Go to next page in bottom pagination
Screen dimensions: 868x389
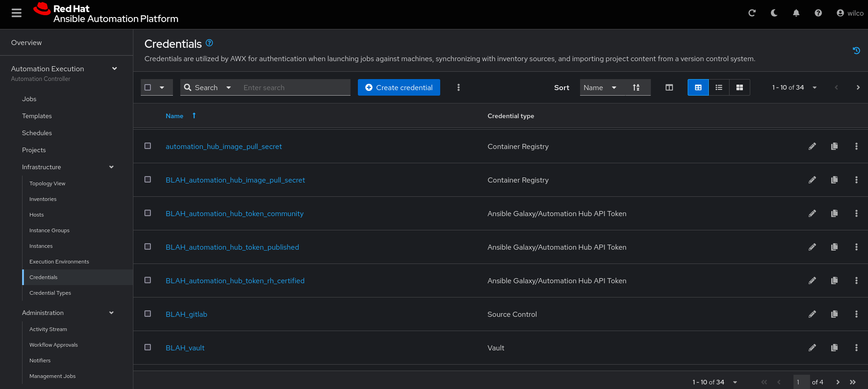(x=838, y=382)
